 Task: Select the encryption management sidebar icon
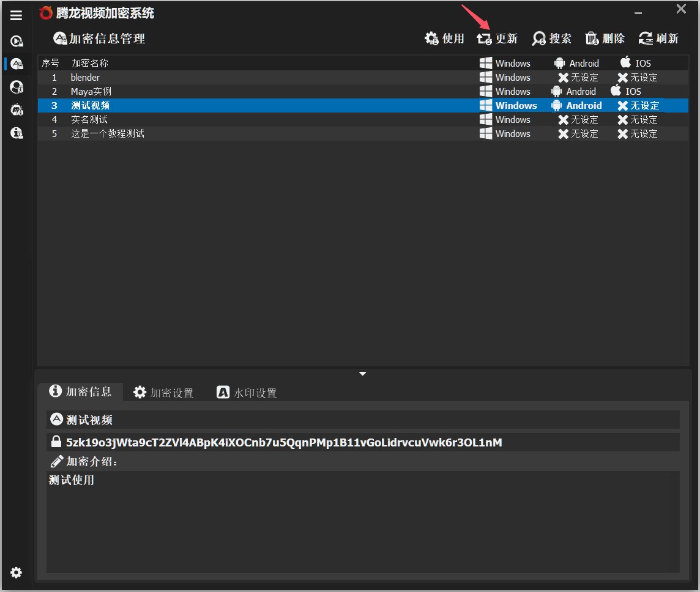tap(17, 64)
